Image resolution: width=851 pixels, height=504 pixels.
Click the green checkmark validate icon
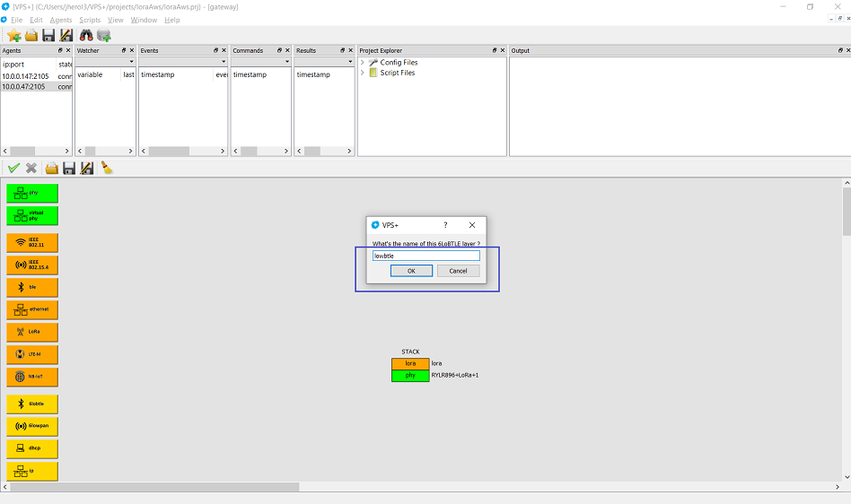tap(13, 168)
